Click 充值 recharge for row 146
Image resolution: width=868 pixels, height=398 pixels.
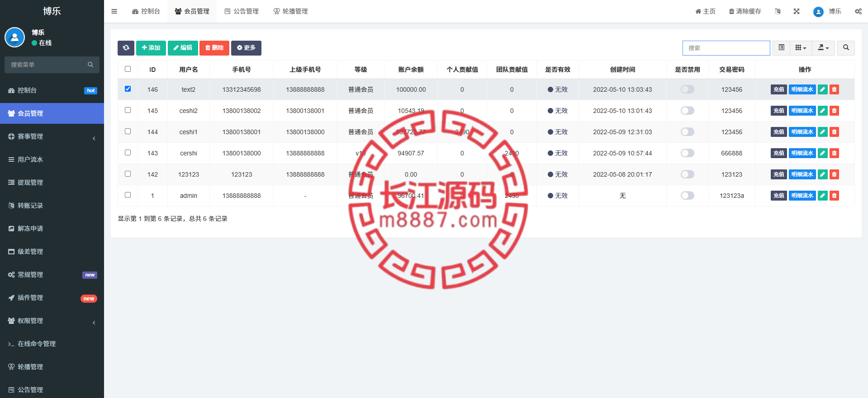[779, 89]
